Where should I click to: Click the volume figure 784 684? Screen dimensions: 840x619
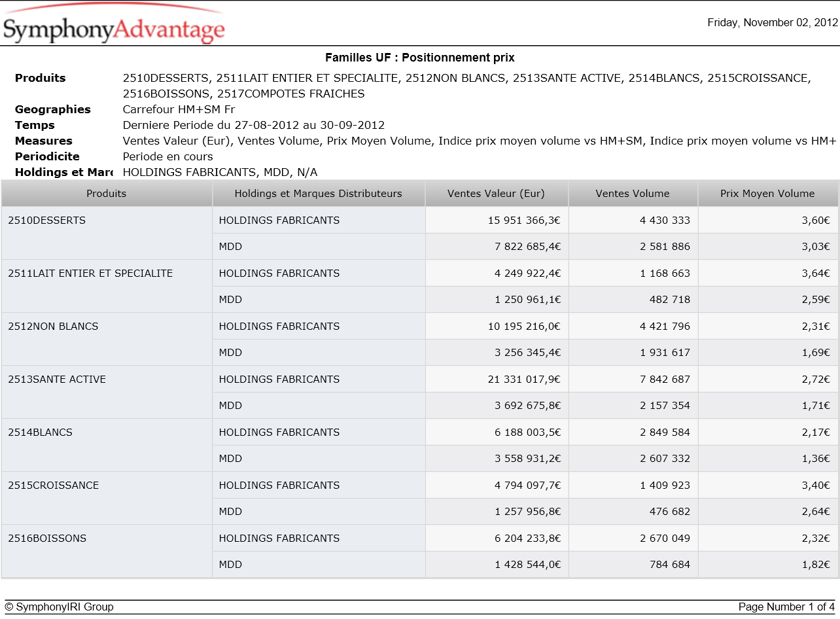pyautogui.click(x=671, y=565)
